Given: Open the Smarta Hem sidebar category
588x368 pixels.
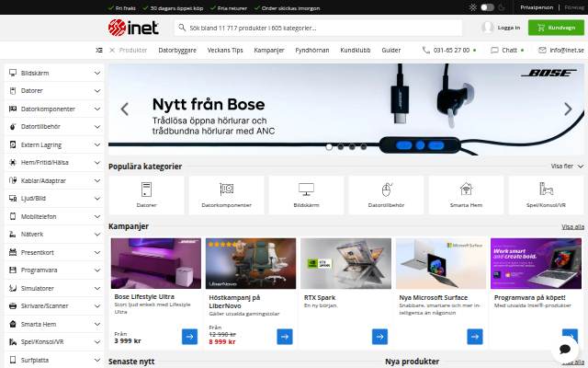Looking at the screenshot, I should click(55, 324).
